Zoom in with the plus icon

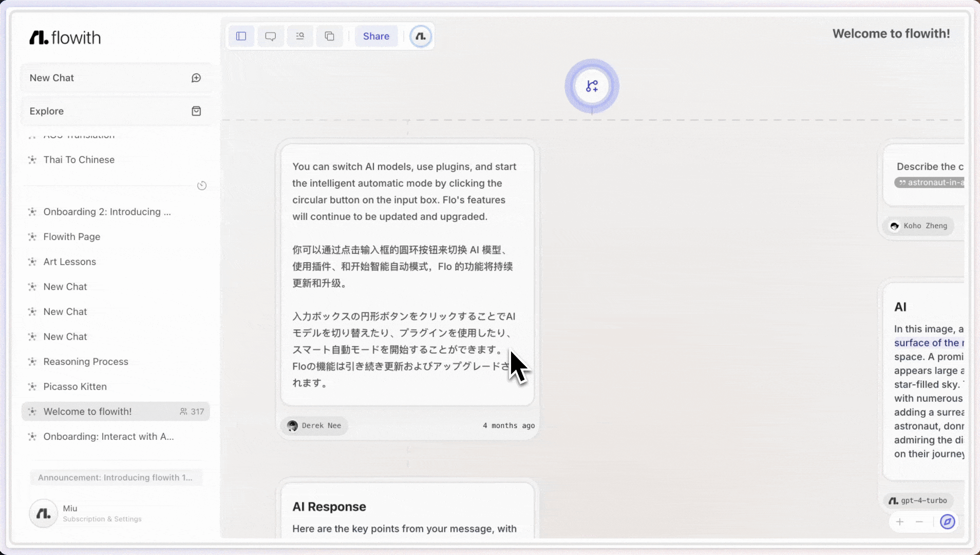[x=900, y=522]
